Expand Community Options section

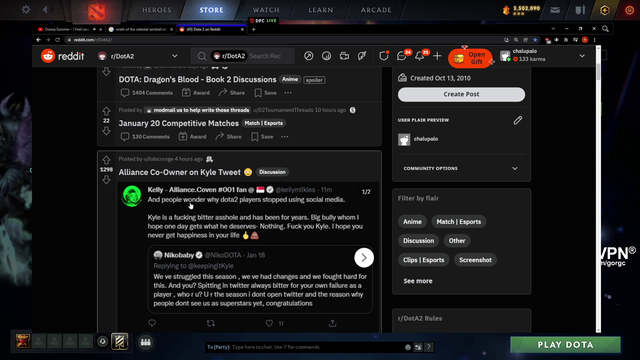(461, 168)
